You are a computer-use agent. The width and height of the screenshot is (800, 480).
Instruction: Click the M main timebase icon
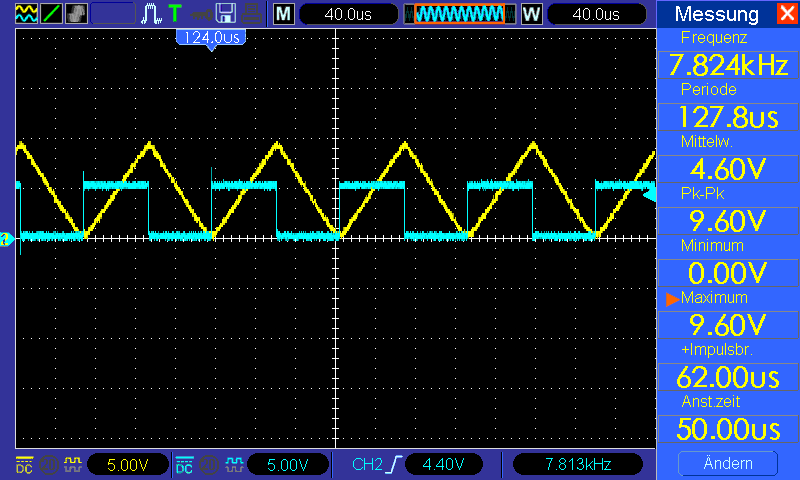point(284,14)
